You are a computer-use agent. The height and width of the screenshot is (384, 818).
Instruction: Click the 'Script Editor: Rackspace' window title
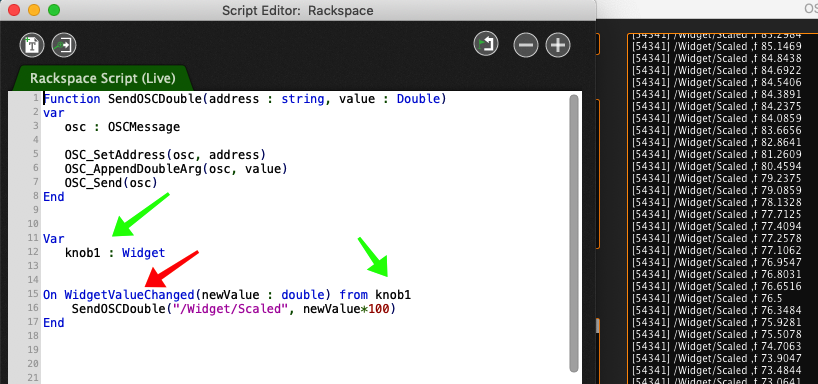coord(297,10)
